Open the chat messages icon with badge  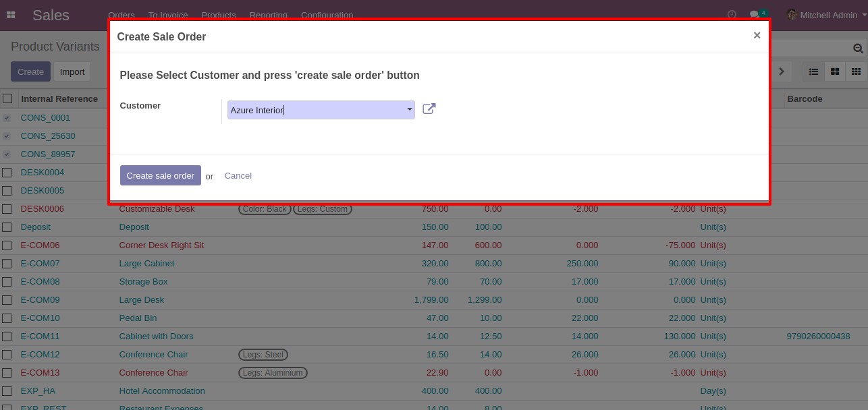click(x=758, y=15)
